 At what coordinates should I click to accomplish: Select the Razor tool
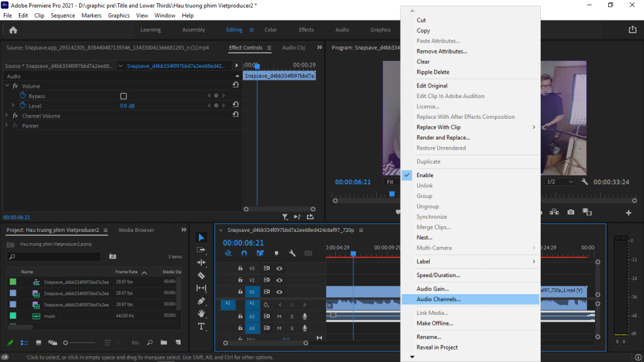pos(201,275)
